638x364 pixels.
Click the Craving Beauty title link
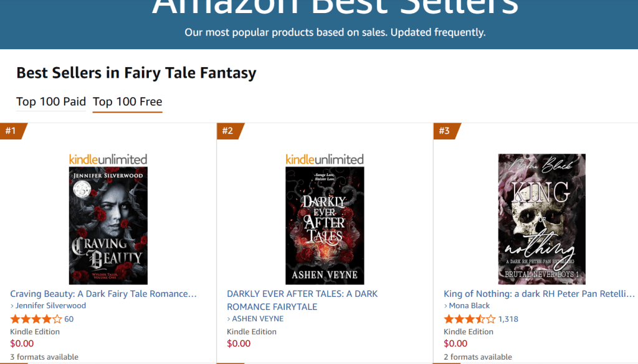click(103, 294)
